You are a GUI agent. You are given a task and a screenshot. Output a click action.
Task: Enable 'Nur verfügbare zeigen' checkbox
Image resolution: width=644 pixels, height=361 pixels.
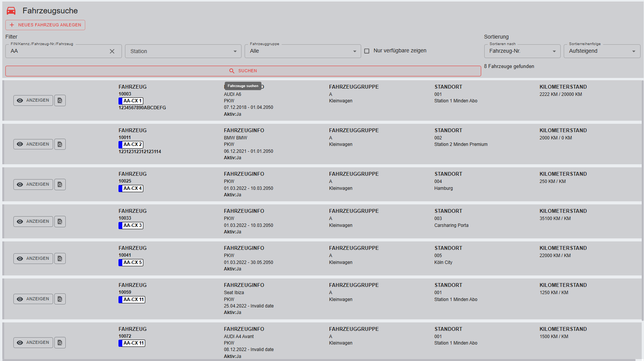(x=367, y=51)
